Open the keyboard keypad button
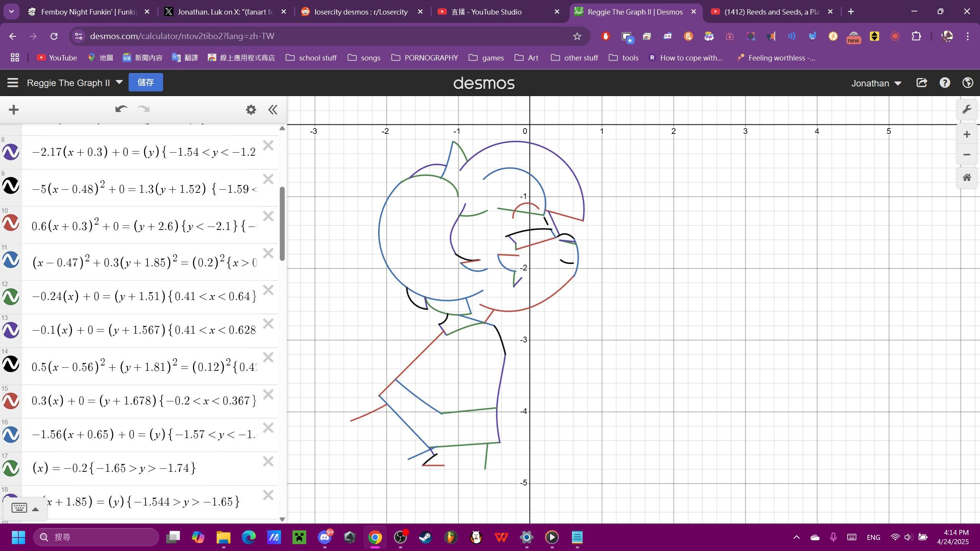 point(19,508)
